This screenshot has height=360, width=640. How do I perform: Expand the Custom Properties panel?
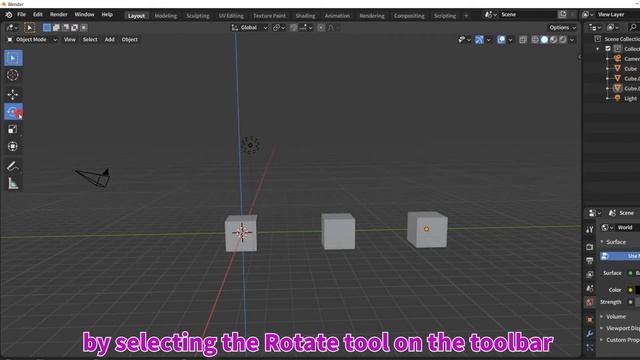point(602,340)
